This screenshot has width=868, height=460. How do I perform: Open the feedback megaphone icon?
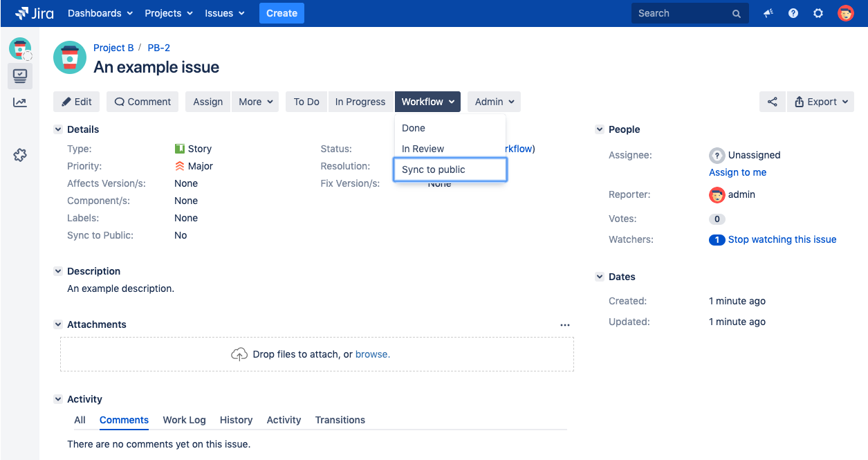pyautogui.click(x=768, y=13)
